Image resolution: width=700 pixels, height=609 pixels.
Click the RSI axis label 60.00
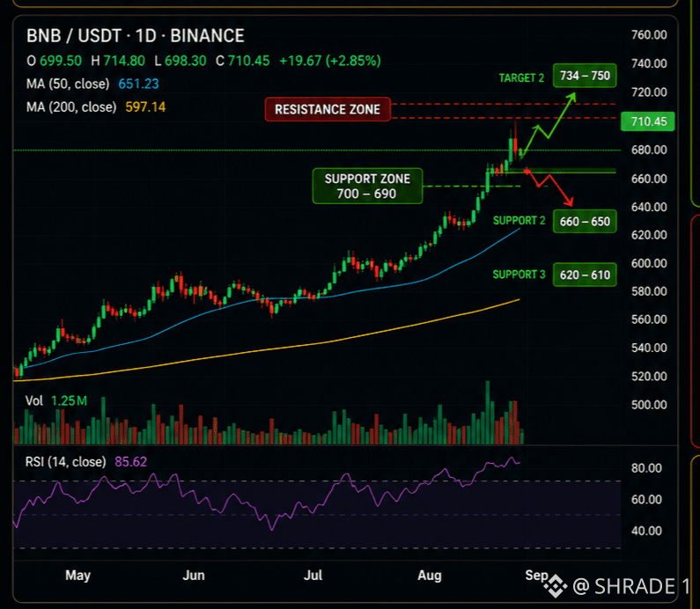[646, 499]
